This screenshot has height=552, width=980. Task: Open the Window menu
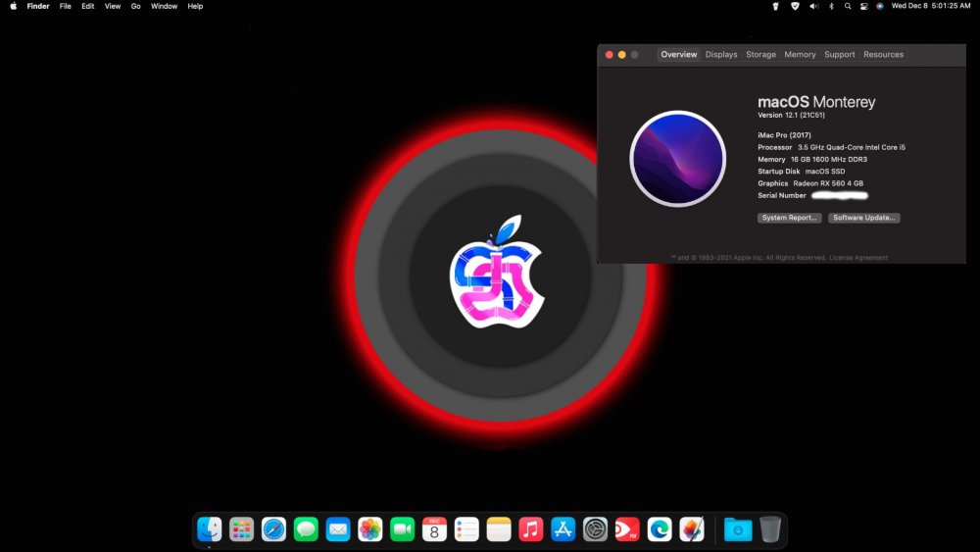coord(165,6)
